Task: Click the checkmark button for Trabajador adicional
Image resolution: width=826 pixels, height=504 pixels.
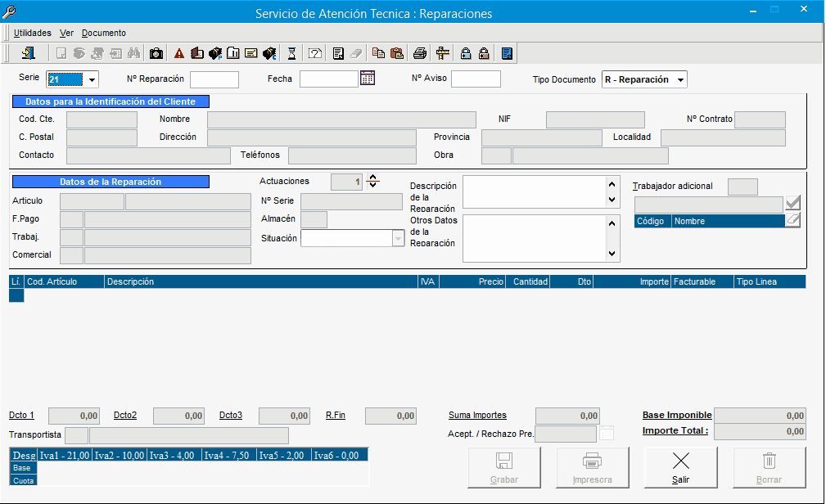Action: click(x=792, y=203)
